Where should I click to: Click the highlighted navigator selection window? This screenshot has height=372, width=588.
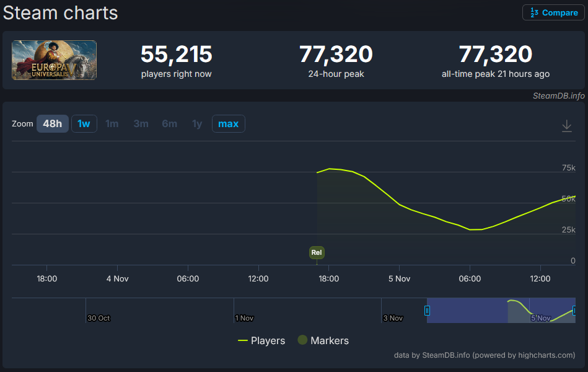tap(501, 311)
